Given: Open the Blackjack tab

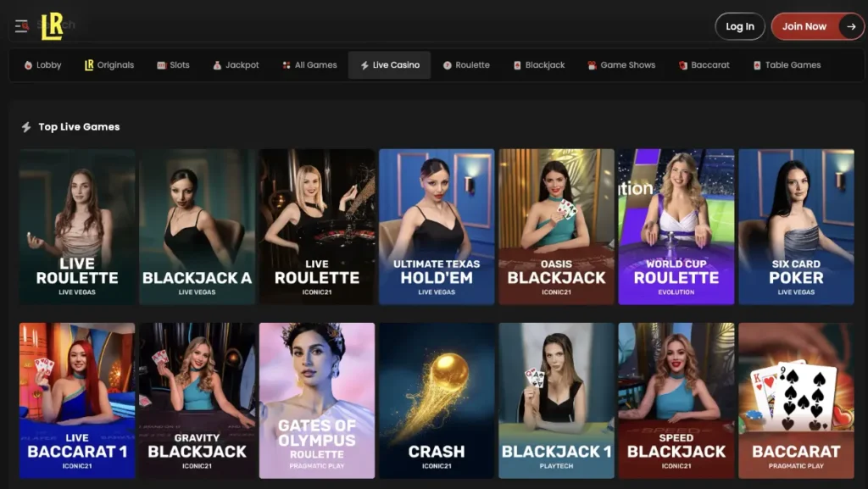Looking at the screenshot, I should coord(539,65).
